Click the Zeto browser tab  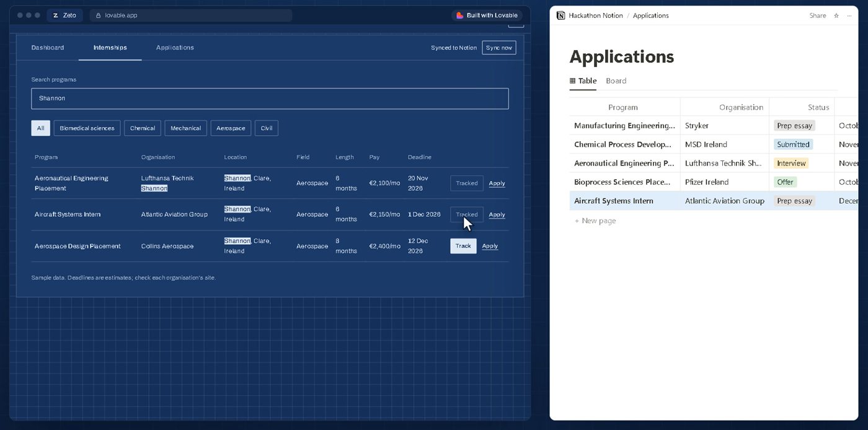coord(64,15)
